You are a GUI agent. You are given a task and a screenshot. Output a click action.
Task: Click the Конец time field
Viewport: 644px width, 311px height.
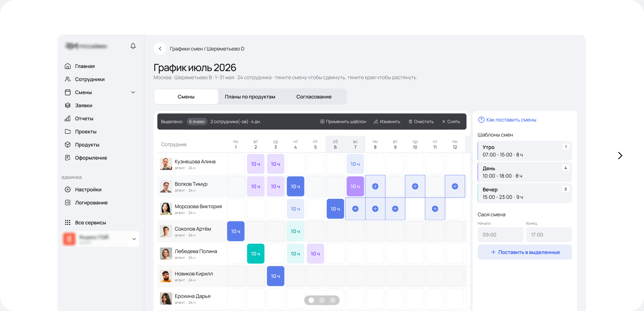[x=549, y=235]
